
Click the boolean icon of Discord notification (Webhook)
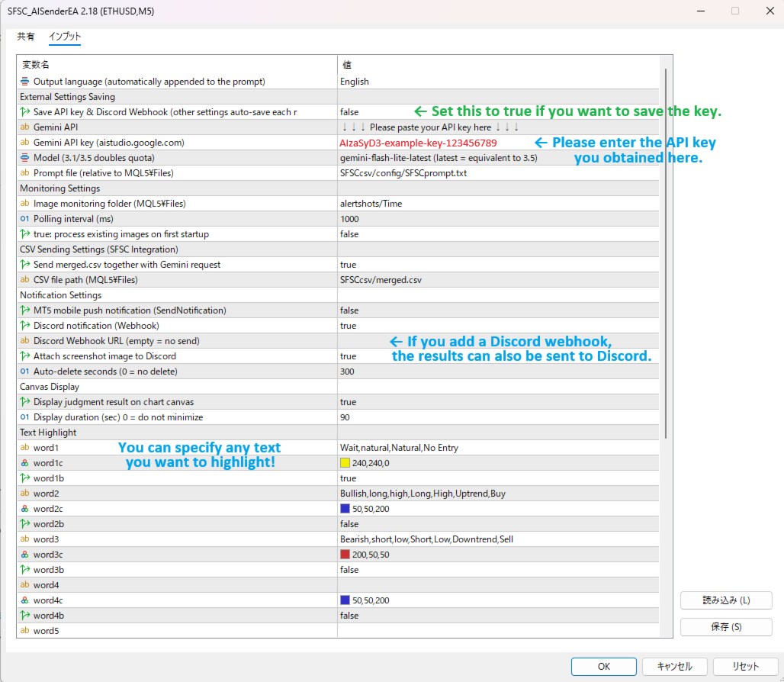coord(24,326)
